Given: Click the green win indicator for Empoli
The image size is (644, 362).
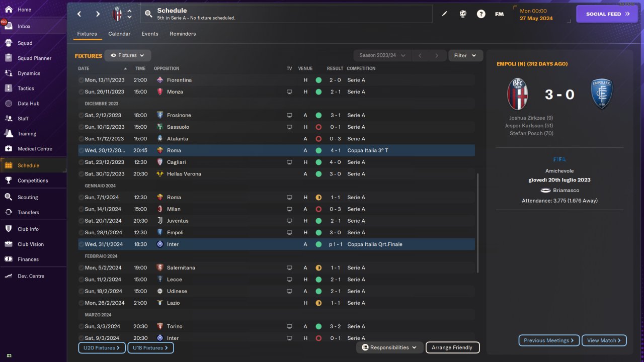Looking at the screenshot, I should (318, 233).
